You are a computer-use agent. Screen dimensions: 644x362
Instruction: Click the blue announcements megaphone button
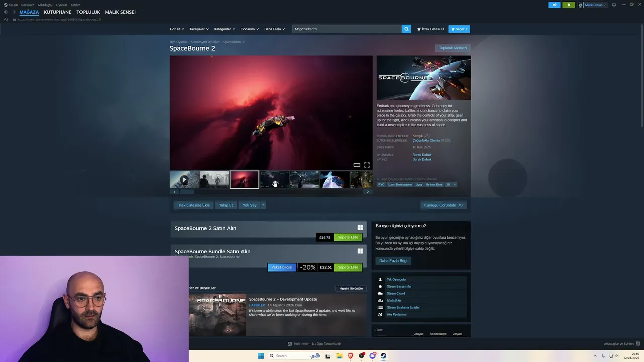click(554, 5)
